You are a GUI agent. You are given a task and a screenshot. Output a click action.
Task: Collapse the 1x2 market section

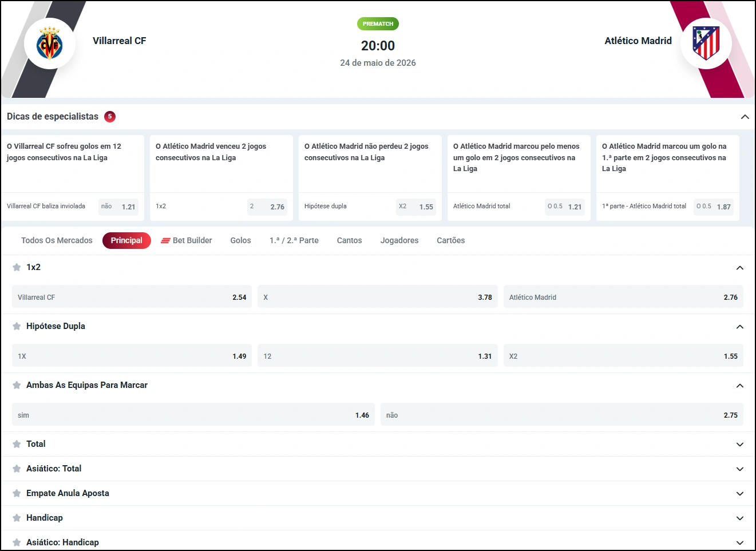coord(740,268)
